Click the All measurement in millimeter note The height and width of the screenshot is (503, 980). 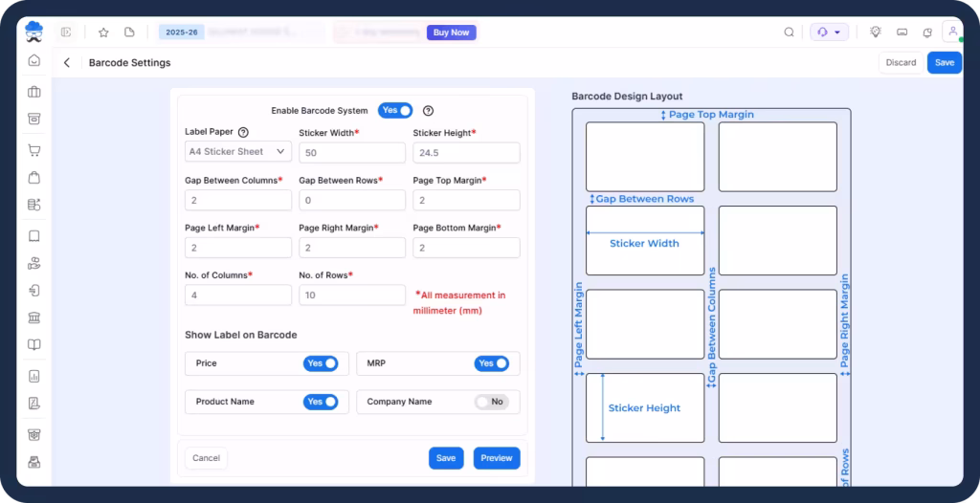click(x=460, y=303)
